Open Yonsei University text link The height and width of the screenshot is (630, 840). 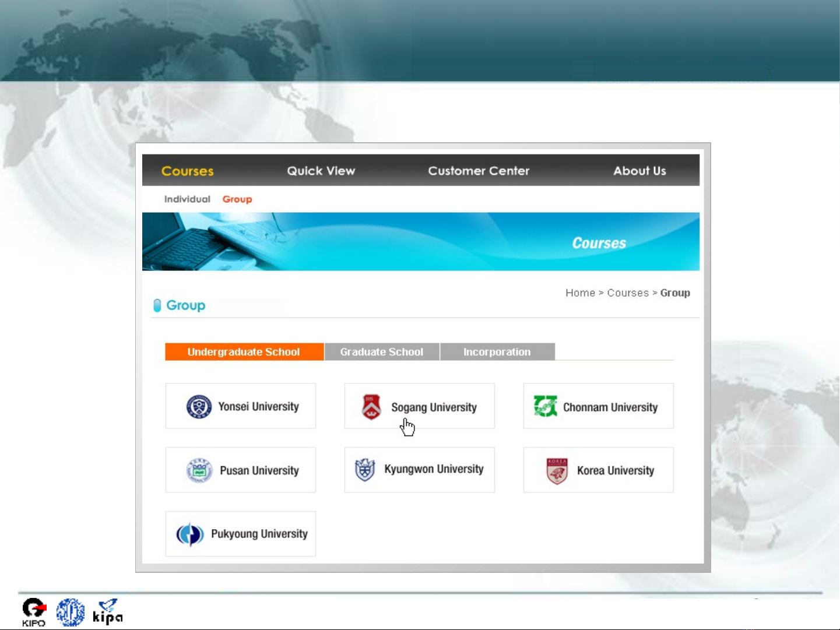pyautogui.click(x=259, y=407)
